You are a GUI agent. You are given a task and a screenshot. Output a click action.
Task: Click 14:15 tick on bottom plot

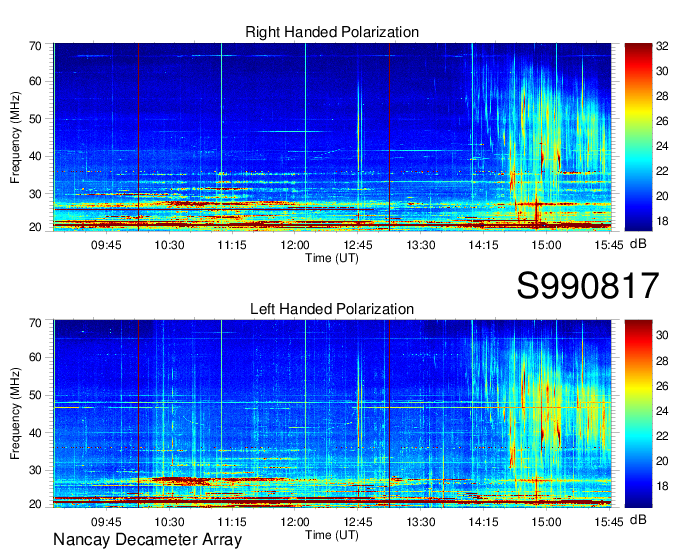pos(484,522)
